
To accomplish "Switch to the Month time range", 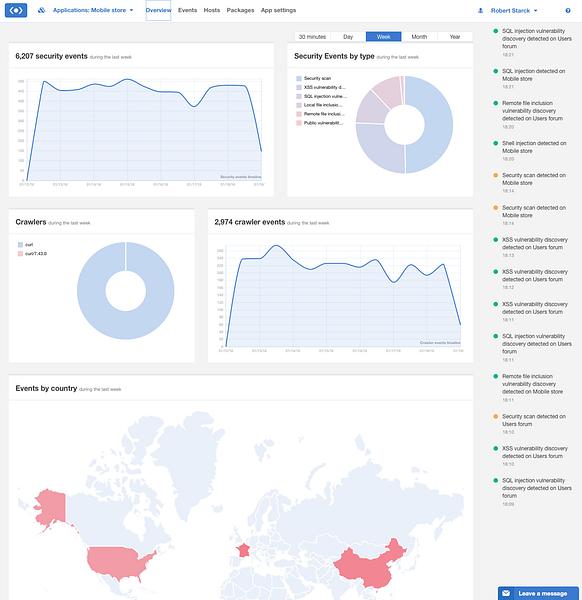I will coord(419,37).
